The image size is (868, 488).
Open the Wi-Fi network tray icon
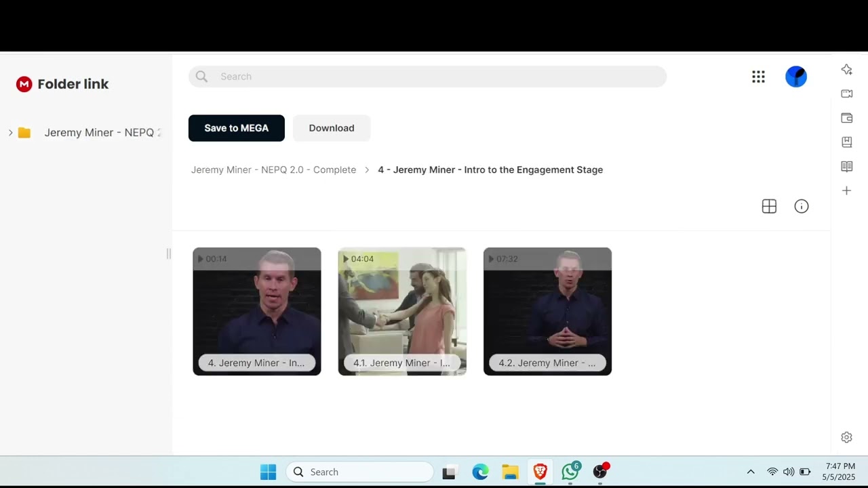tap(772, 472)
